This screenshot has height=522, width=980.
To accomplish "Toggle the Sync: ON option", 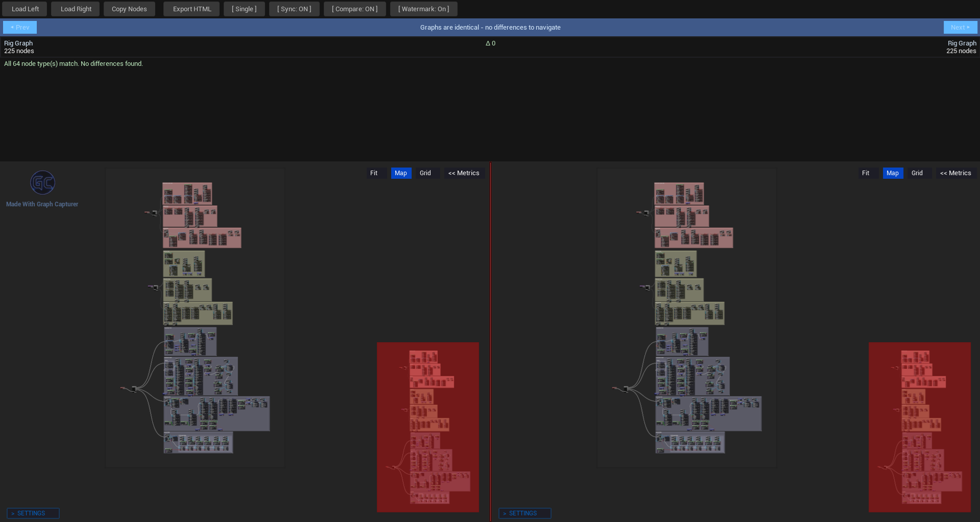I will pos(294,9).
